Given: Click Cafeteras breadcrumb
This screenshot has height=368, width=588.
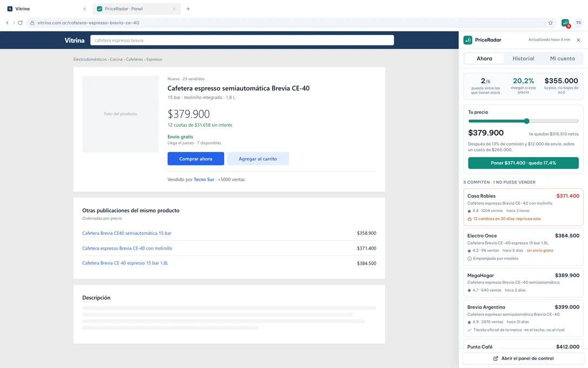Looking at the screenshot, I should tap(134, 60).
